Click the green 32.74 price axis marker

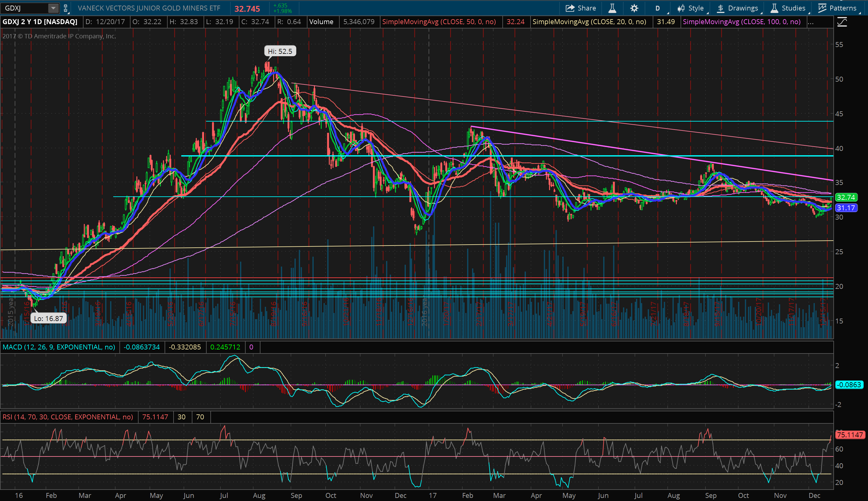click(846, 197)
